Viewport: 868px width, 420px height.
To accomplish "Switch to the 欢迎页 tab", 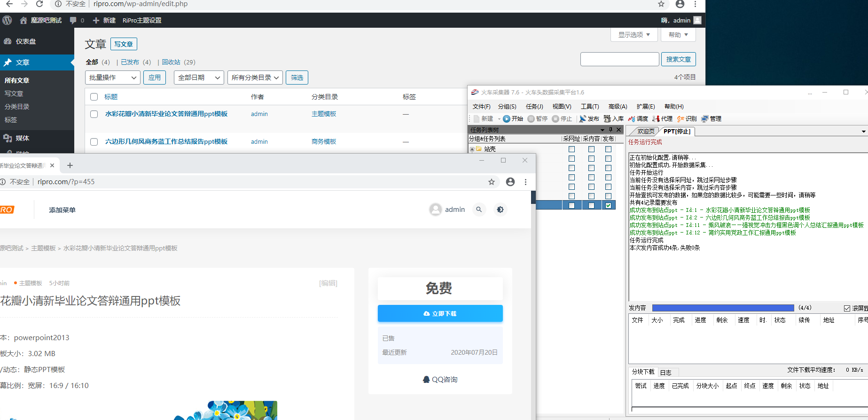I will tap(645, 132).
